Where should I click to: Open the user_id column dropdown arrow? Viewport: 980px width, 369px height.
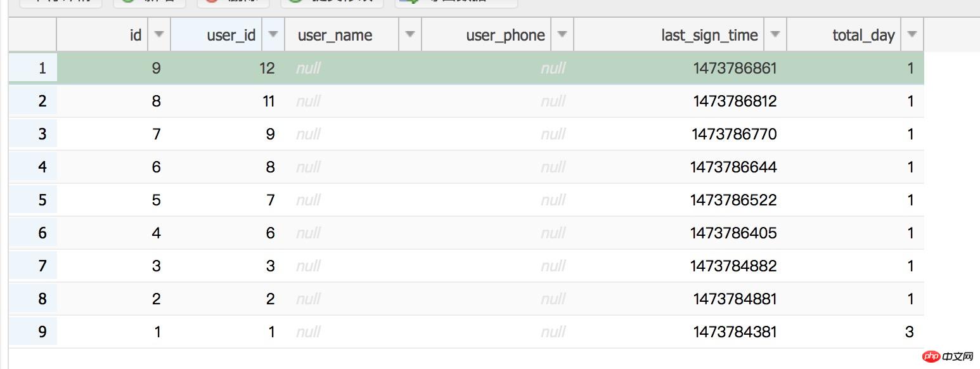coord(273,35)
